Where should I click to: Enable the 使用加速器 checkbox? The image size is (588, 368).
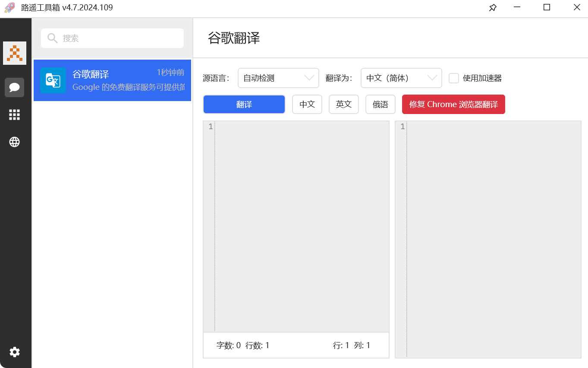coord(454,78)
